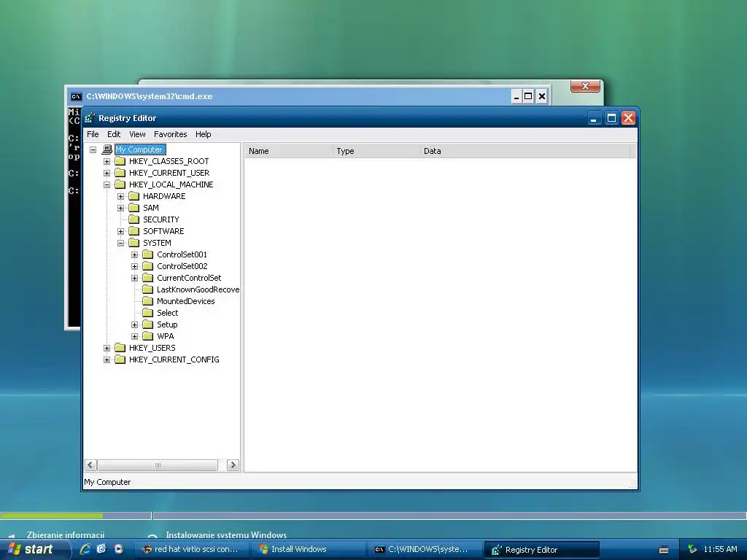Expand ControlSet001 key

click(x=134, y=254)
